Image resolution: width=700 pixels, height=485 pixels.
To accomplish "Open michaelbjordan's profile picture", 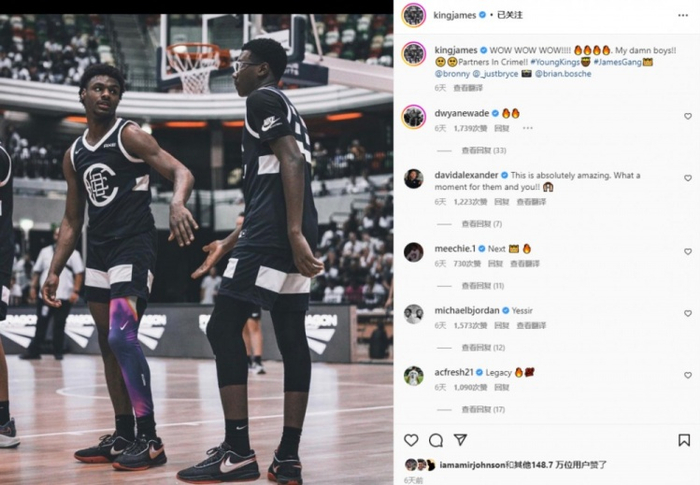I will coord(414,314).
